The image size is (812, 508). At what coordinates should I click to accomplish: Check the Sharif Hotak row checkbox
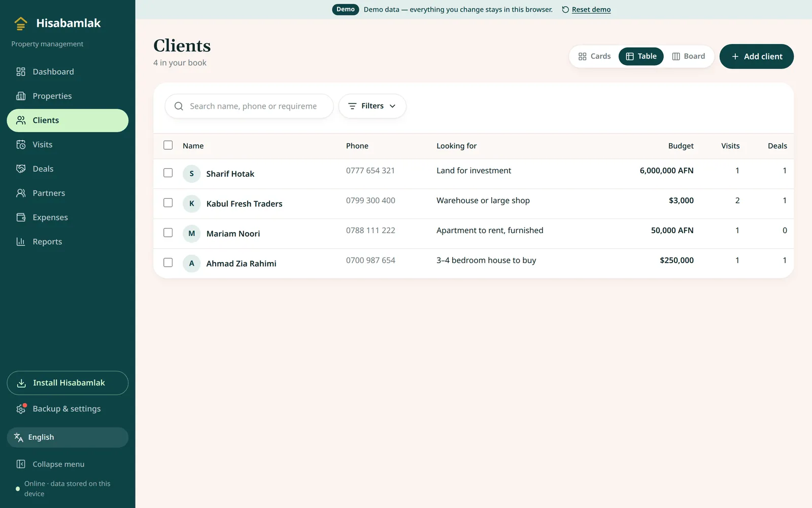[168, 173]
